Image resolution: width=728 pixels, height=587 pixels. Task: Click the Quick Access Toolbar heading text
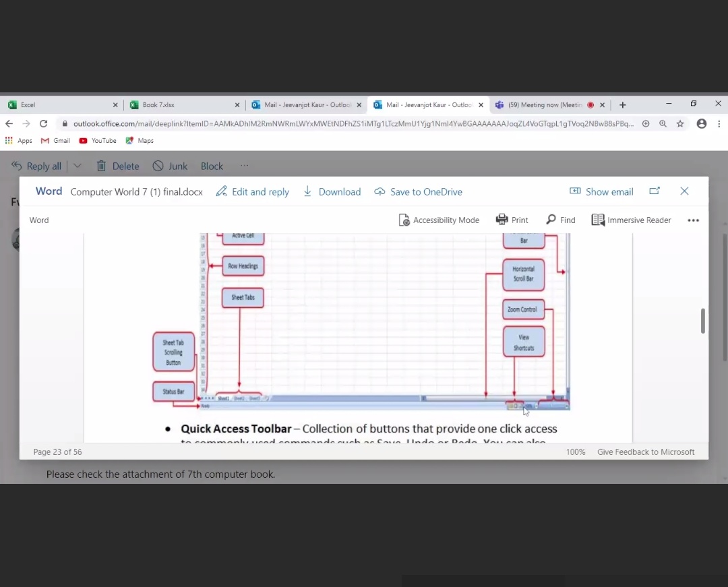pyautogui.click(x=237, y=429)
